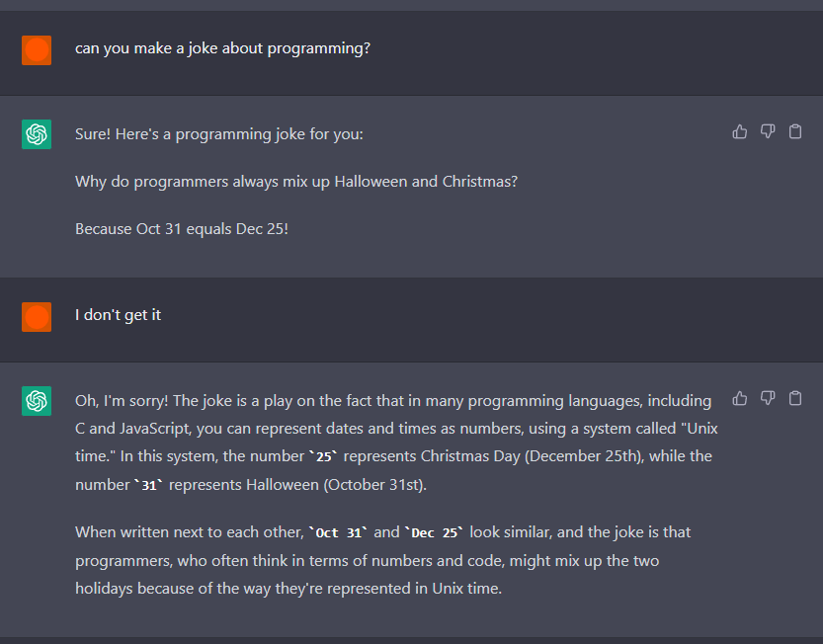Click the "Sure! Here's a programming joke" line
The height and width of the screenshot is (644, 823).
(219, 134)
